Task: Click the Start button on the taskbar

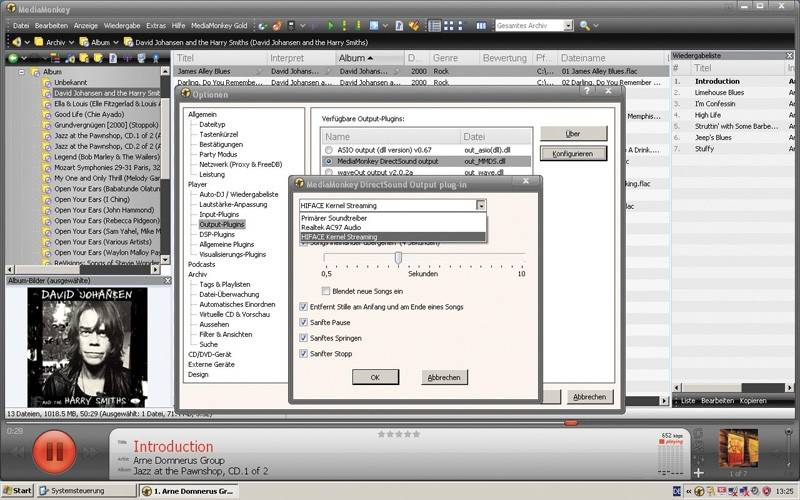Action: (17, 491)
